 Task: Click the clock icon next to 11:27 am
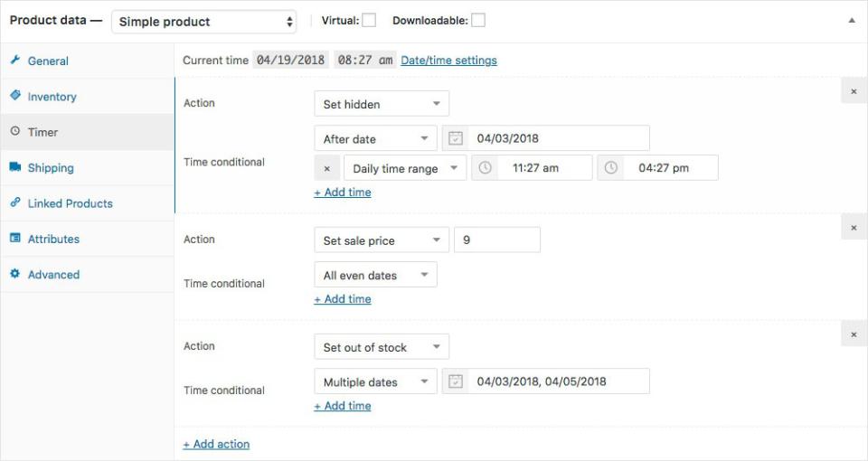coord(486,168)
